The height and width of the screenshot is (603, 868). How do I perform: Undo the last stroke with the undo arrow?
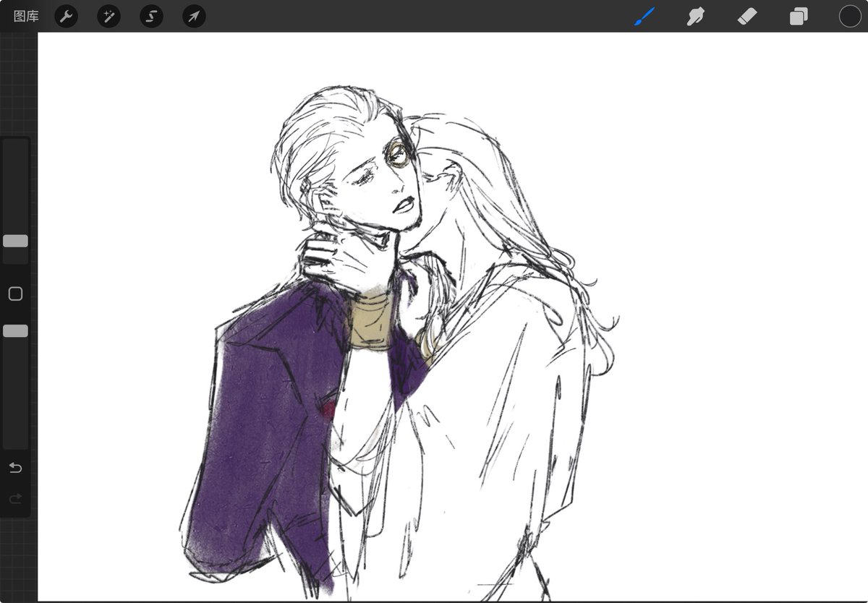pyautogui.click(x=15, y=468)
